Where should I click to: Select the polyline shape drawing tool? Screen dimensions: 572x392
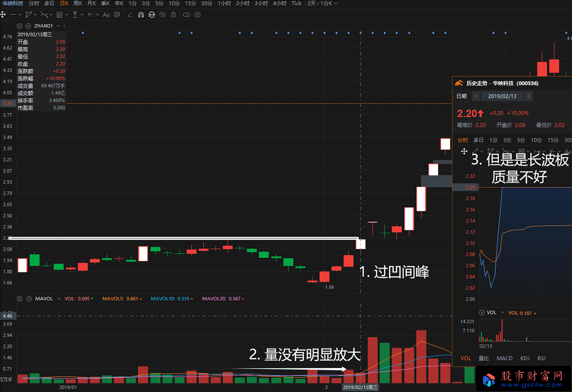pyautogui.click(x=29, y=14)
